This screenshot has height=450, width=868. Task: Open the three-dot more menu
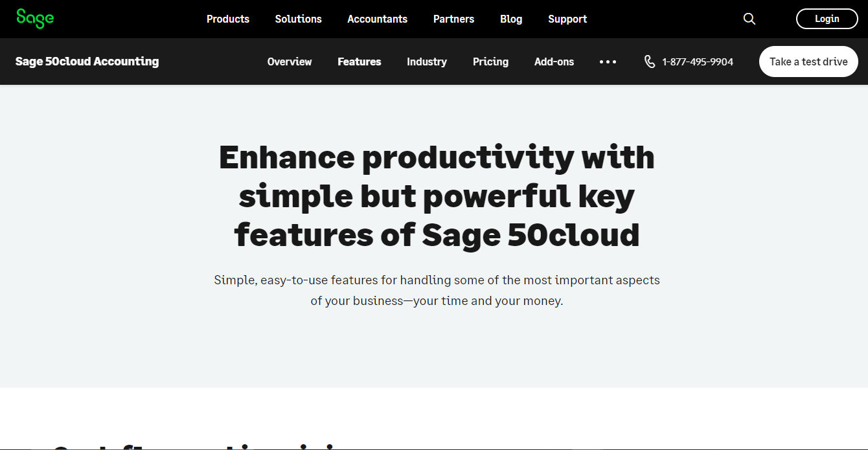(608, 62)
